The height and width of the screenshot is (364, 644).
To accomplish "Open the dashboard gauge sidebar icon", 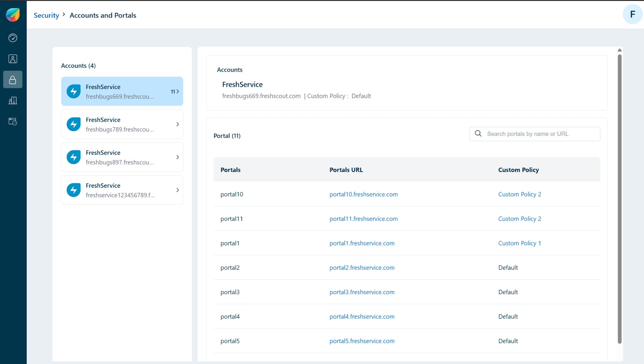I will 13,38.
